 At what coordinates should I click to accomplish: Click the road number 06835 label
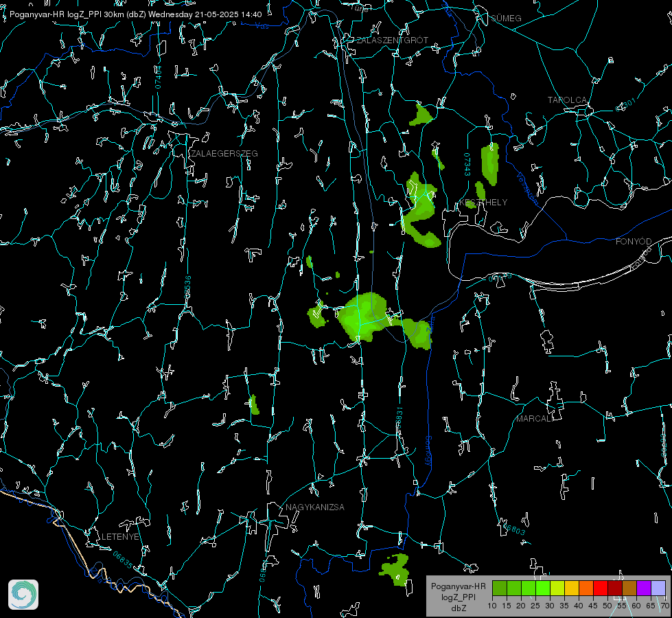click(123, 560)
